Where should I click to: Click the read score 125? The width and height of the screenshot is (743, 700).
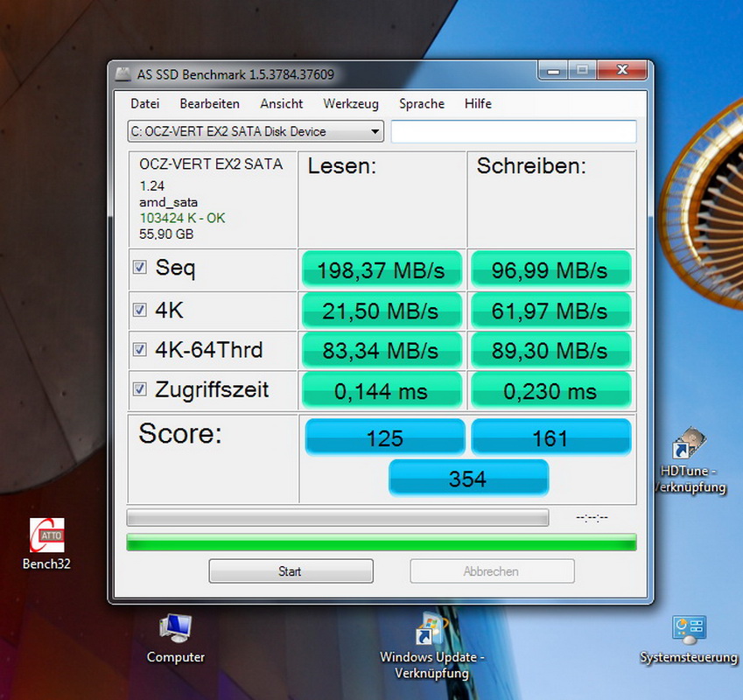tap(385, 437)
